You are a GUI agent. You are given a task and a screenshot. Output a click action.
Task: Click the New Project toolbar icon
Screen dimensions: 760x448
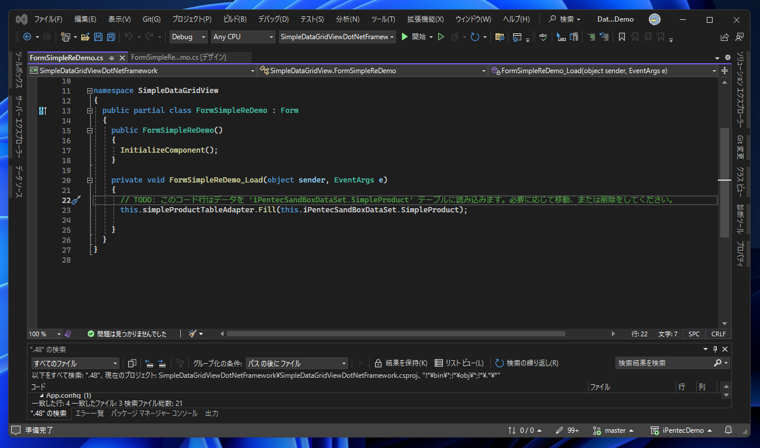[x=65, y=37]
